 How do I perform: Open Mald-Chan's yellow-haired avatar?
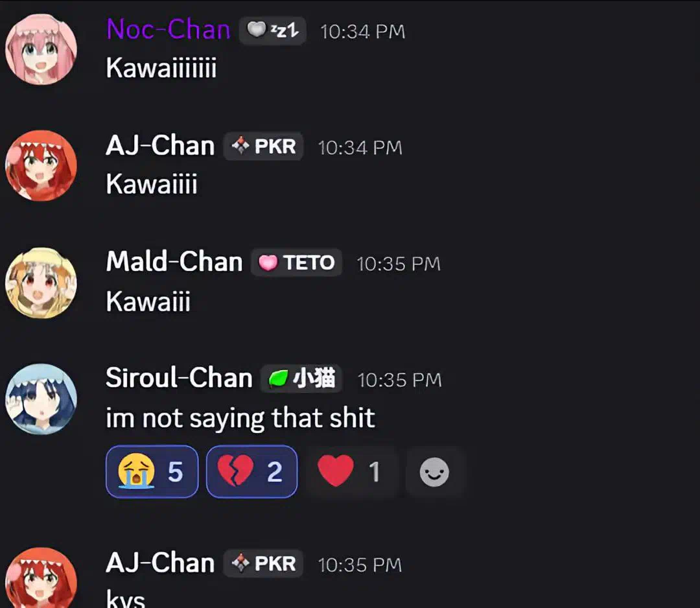click(x=41, y=283)
